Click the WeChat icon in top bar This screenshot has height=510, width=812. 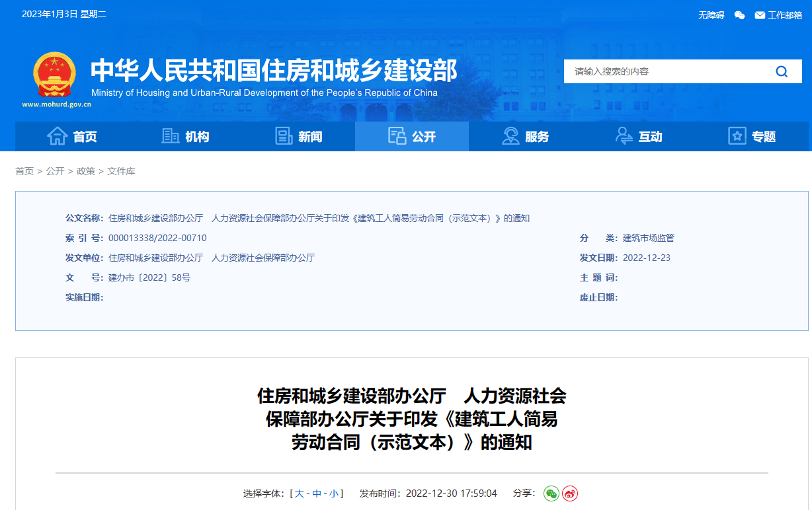[740, 15]
